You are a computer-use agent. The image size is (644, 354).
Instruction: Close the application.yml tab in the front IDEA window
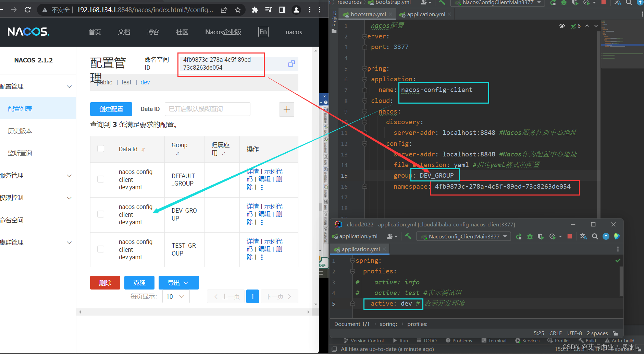click(x=384, y=249)
